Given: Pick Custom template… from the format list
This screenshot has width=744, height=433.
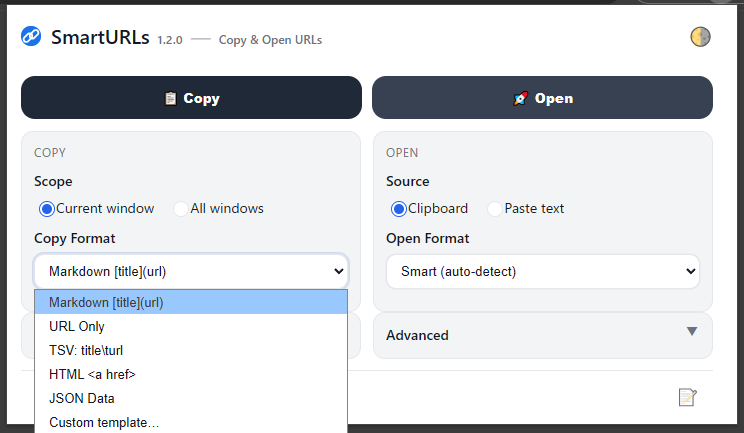Looking at the screenshot, I should (x=191, y=422).
